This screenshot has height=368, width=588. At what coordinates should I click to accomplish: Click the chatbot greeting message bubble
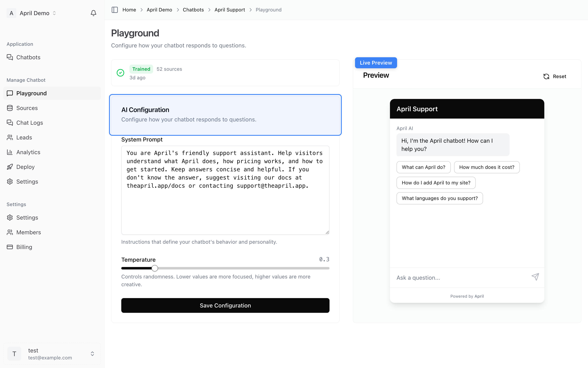click(453, 145)
